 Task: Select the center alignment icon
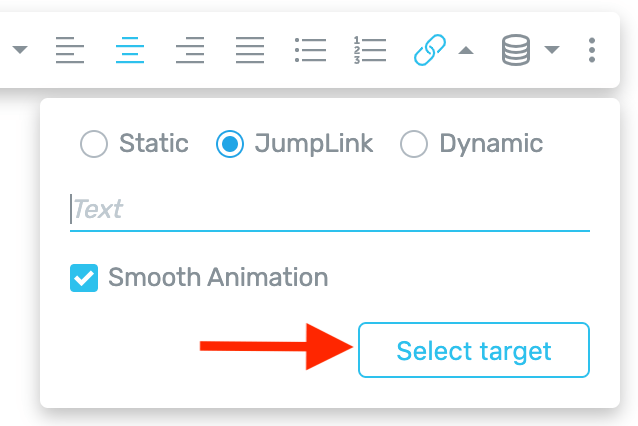point(130,50)
